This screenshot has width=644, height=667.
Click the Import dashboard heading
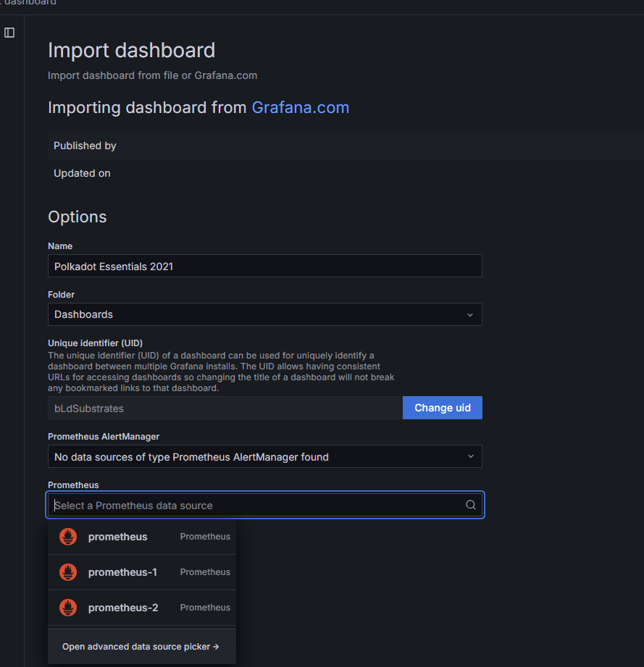(x=131, y=50)
